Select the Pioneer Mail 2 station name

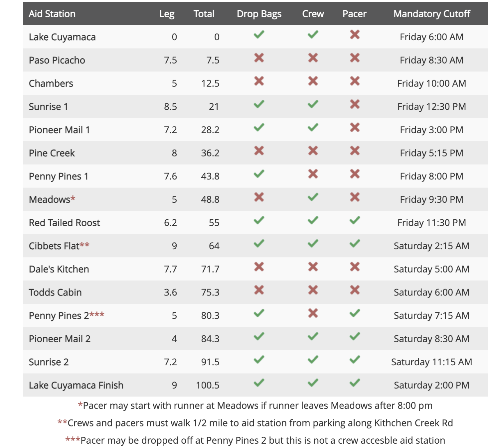tap(60, 339)
